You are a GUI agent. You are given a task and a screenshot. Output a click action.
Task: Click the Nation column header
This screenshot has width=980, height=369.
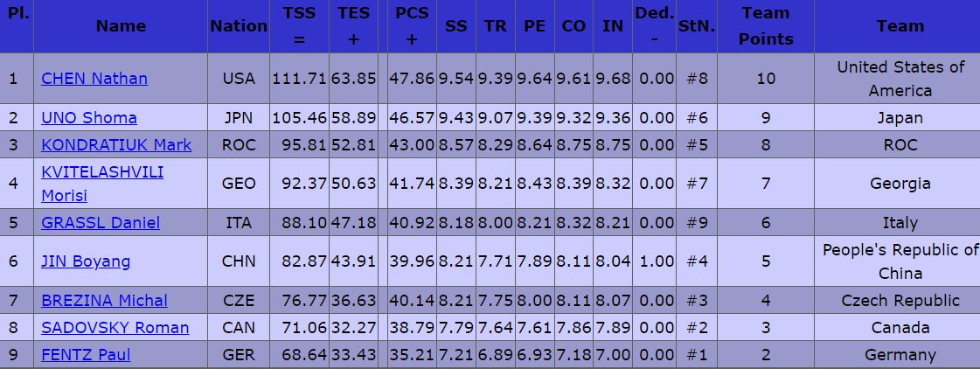(x=239, y=26)
